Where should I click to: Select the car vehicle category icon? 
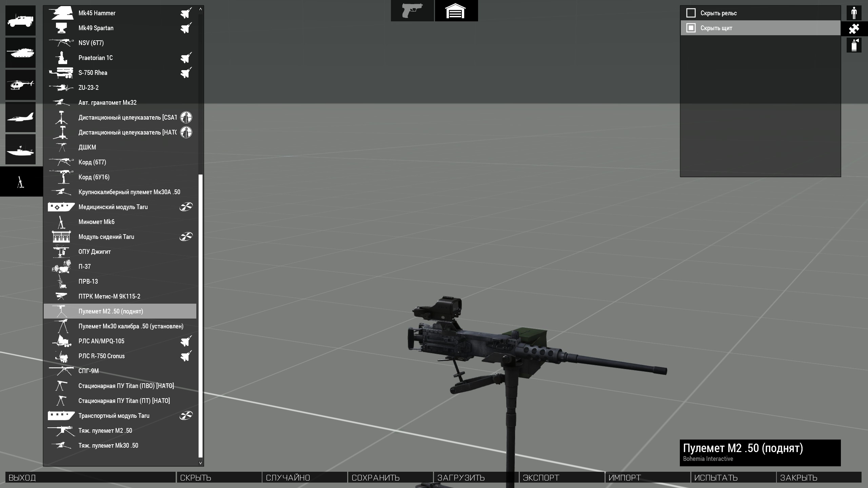(20, 21)
